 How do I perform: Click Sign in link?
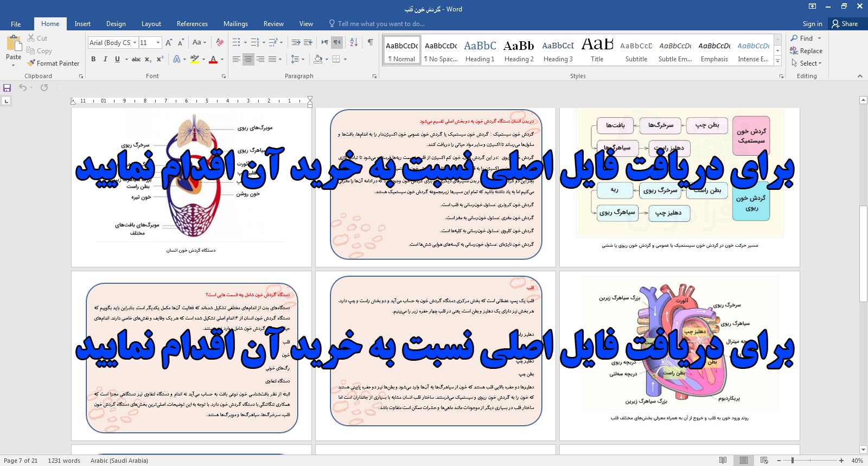pyautogui.click(x=812, y=24)
